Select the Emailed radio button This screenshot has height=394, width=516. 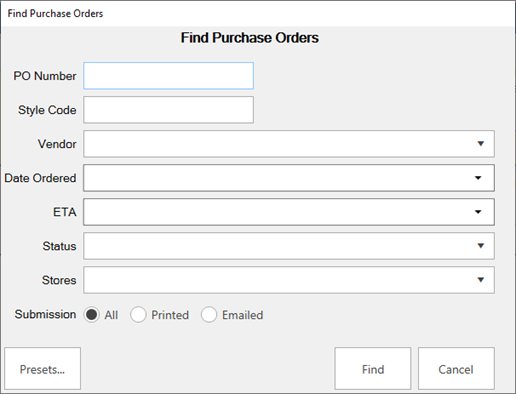209,315
